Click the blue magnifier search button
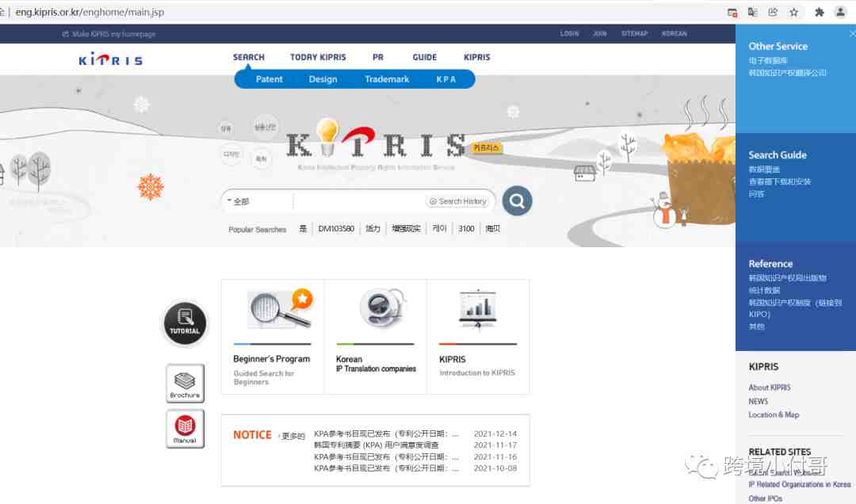The height and width of the screenshot is (504, 856). [x=517, y=201]
